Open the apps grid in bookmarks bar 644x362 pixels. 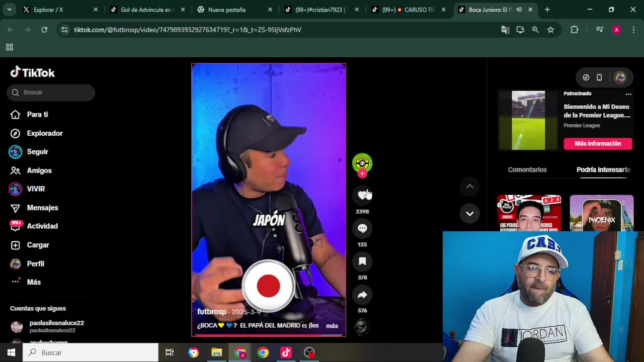[9, 47]
